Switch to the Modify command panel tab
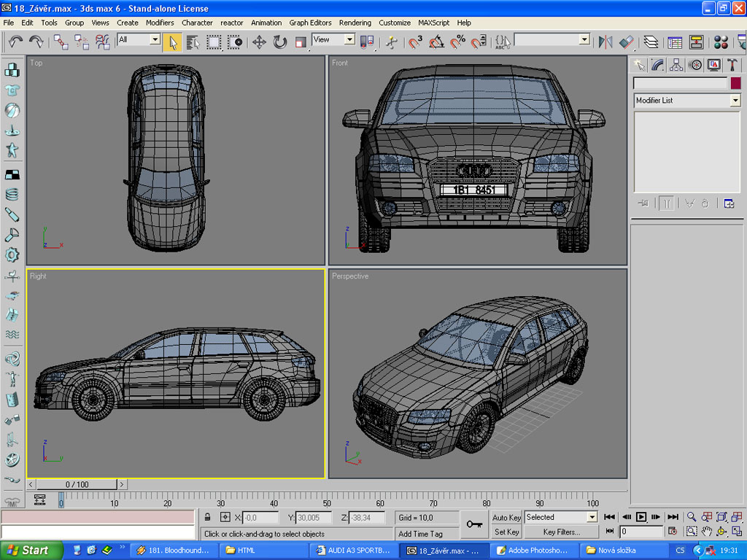This screenshot has height=560, width=747. pyautogui.click(x=657, y=65)
